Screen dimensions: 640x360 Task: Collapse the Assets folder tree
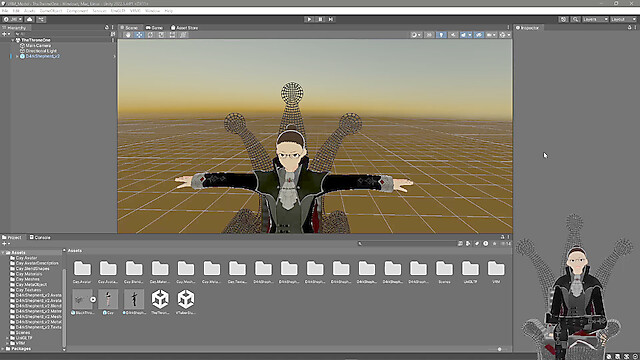(3, 253)
